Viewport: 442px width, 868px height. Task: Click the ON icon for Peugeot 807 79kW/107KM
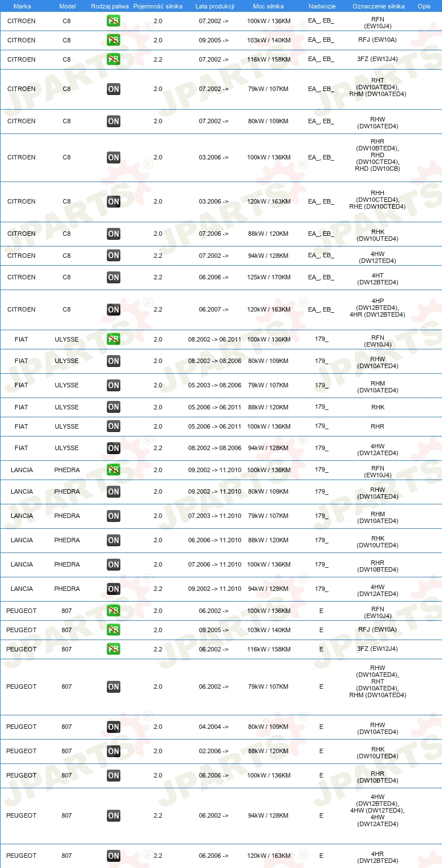[114, 687]
